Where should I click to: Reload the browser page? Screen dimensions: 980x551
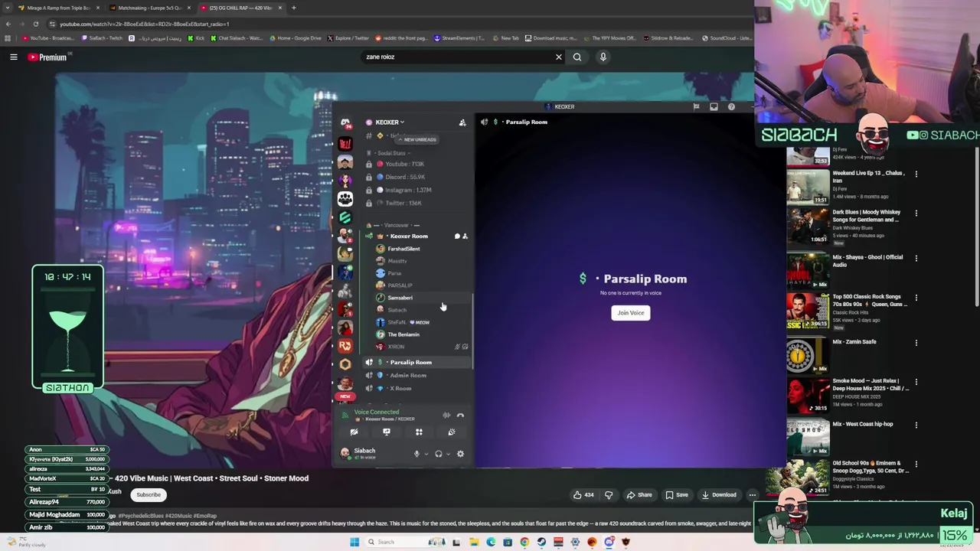35,24
